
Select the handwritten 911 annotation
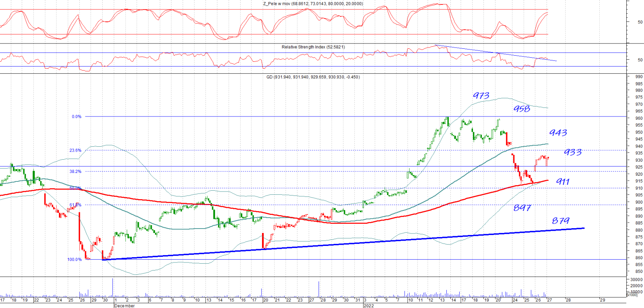coord(563,182)
